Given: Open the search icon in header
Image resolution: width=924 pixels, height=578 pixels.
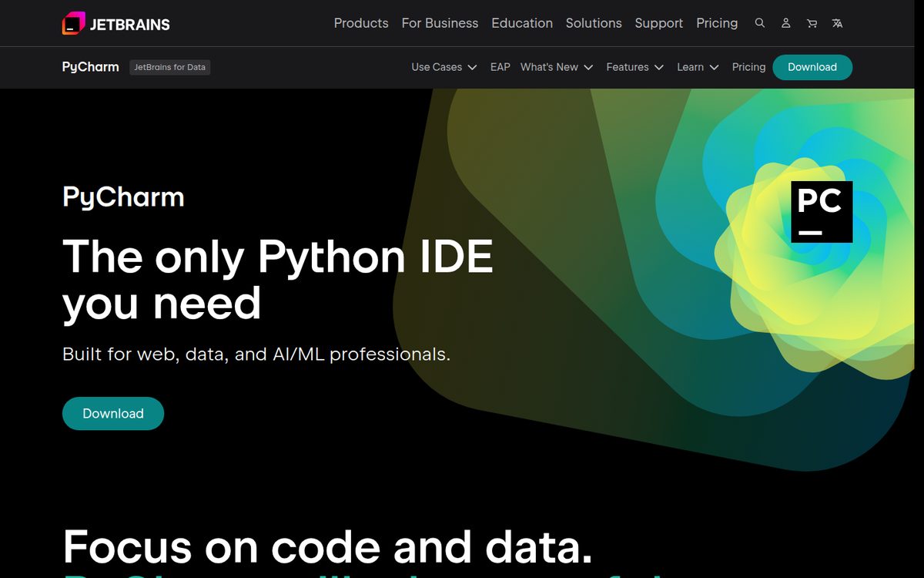Looking at the screenshot, I should (760, 23).
